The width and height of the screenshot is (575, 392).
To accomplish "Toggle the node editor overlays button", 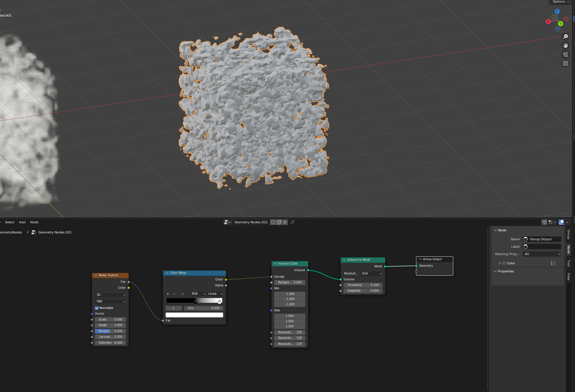I will click(561, 222).
